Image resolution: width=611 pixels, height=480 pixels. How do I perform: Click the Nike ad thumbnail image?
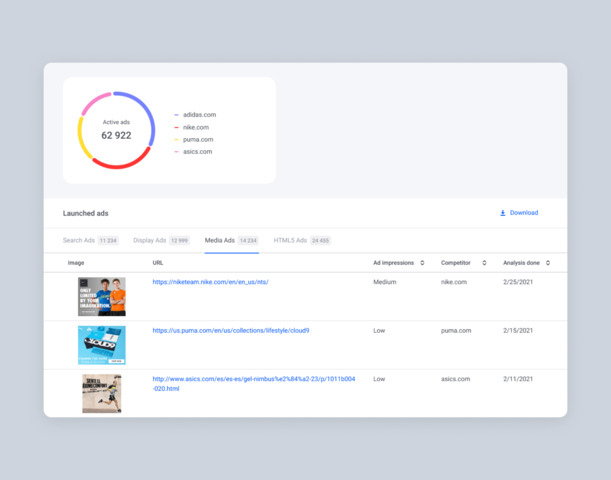click(x=102, y=296)
